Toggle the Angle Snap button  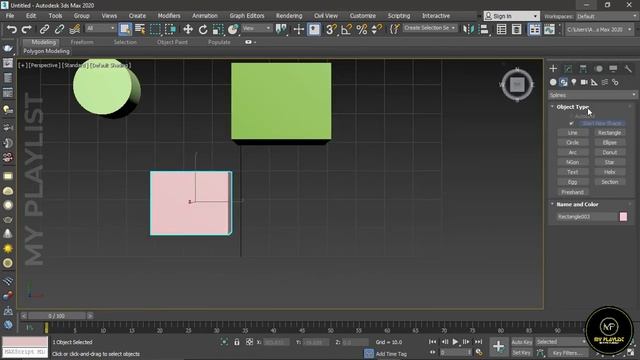(x=347, y=29)
